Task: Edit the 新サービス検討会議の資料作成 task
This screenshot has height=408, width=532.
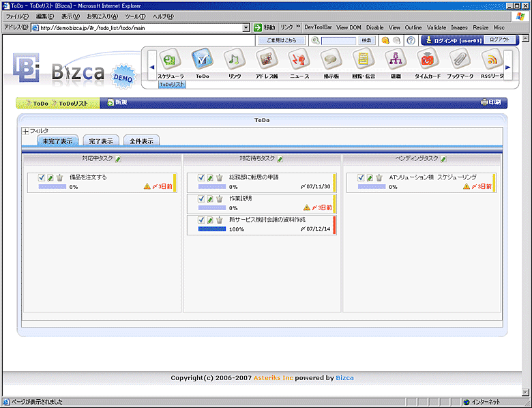Action: click(210, 220)
